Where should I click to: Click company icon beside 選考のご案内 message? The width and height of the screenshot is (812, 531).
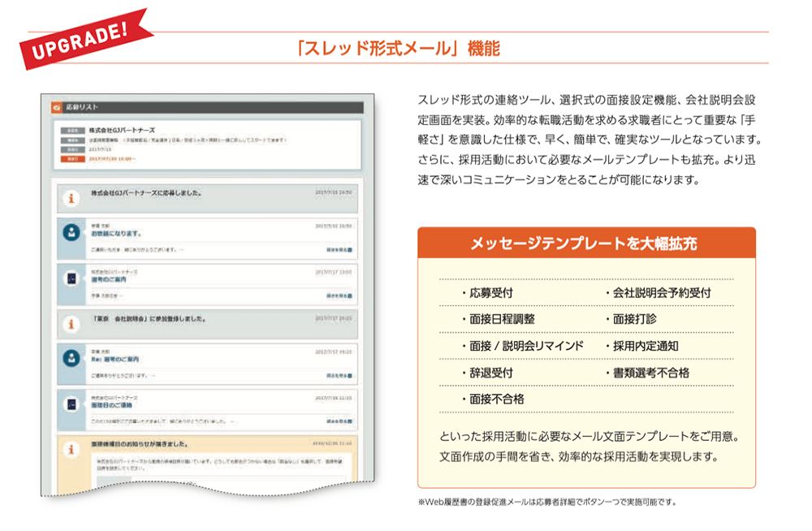coord(71,278)
